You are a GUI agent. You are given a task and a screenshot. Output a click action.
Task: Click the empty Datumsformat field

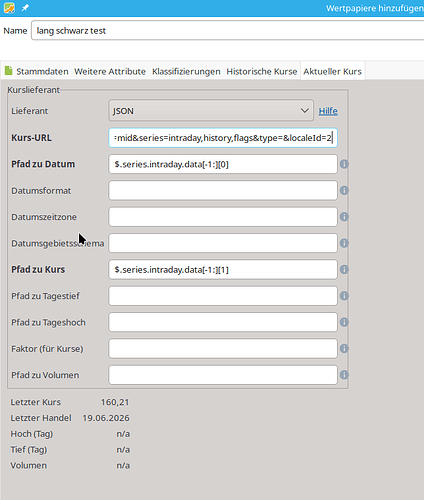pyautogui.click(x=223, y=190)
